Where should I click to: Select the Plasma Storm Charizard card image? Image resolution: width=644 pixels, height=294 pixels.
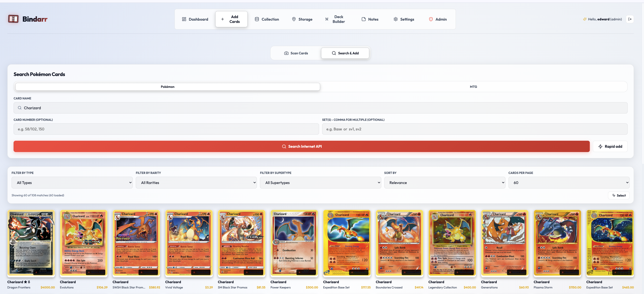(x=557, y=243)
